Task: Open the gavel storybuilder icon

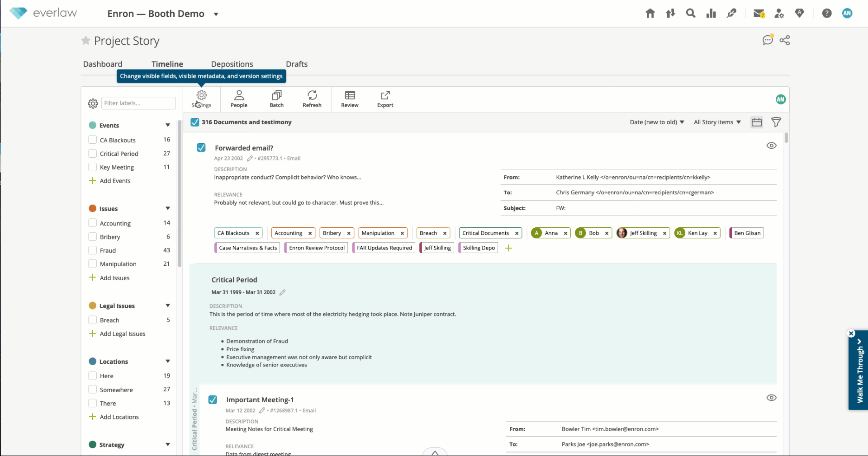Action: (731, 14)
